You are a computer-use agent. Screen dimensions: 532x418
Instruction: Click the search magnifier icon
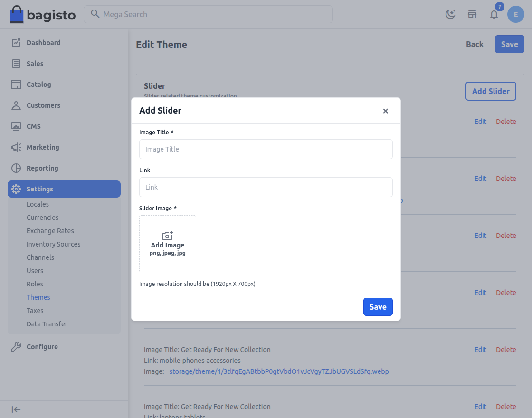(x=95, y=14)
